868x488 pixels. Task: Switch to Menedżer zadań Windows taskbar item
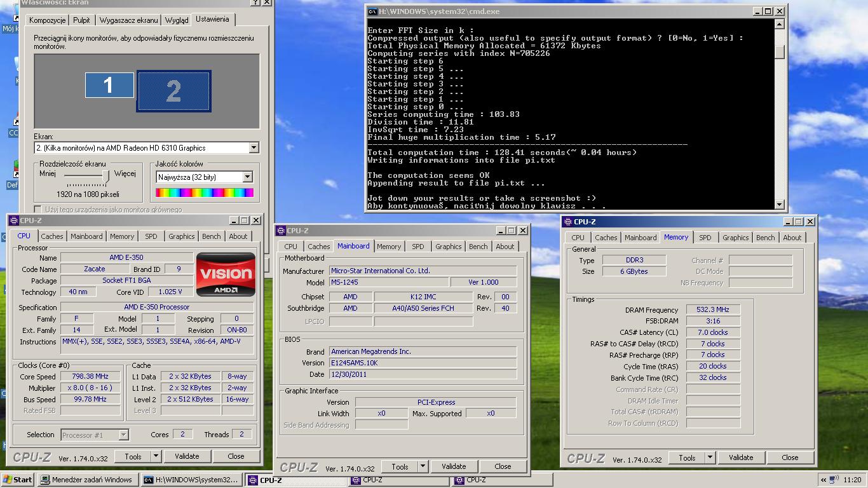click(x=87, y=480)
